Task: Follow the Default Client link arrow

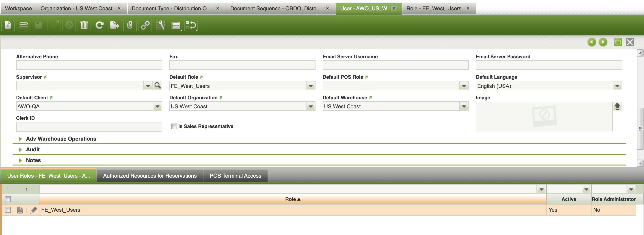Action: (x=51, y=98)
